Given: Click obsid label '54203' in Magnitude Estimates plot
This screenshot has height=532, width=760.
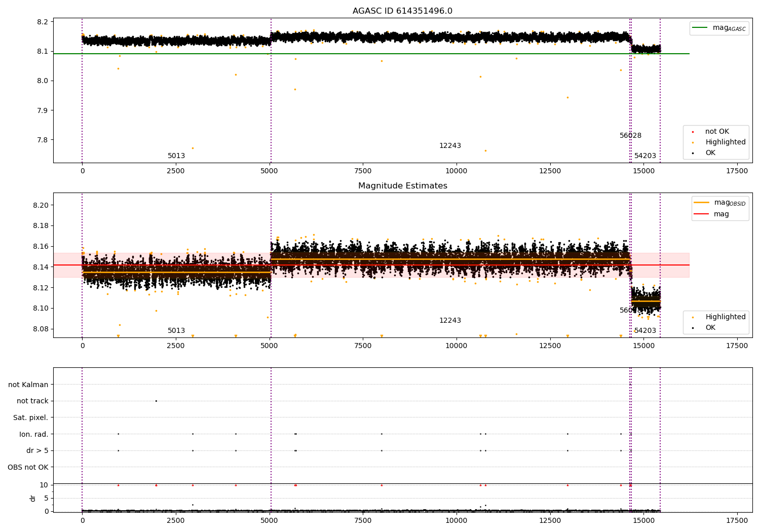Looking at the screenshot, I should tap(645, 331).
